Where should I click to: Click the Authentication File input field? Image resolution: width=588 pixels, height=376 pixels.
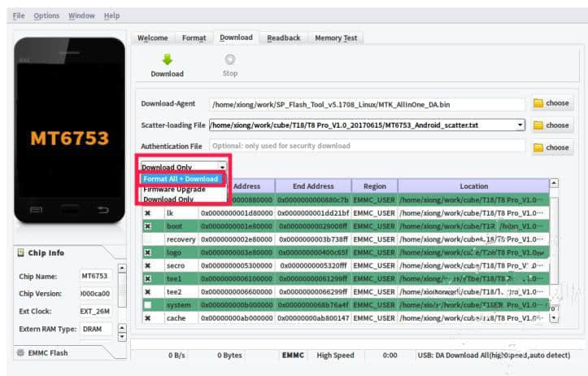(366, 146)
